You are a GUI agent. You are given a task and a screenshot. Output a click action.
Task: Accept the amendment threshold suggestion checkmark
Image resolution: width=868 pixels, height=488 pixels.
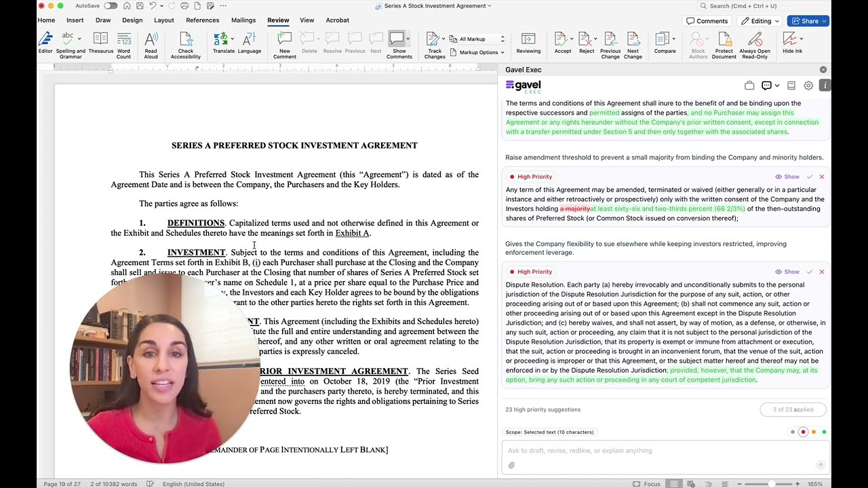810,177
